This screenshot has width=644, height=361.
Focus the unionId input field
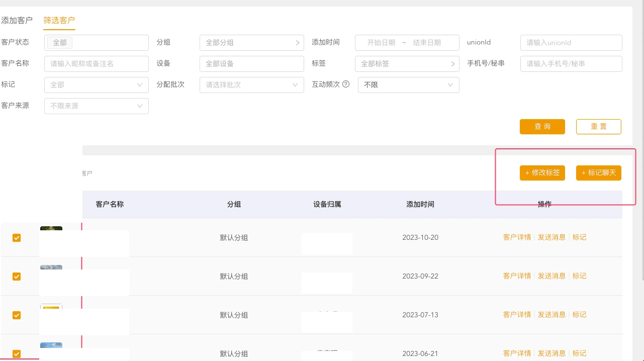click(x=571, y=43)
